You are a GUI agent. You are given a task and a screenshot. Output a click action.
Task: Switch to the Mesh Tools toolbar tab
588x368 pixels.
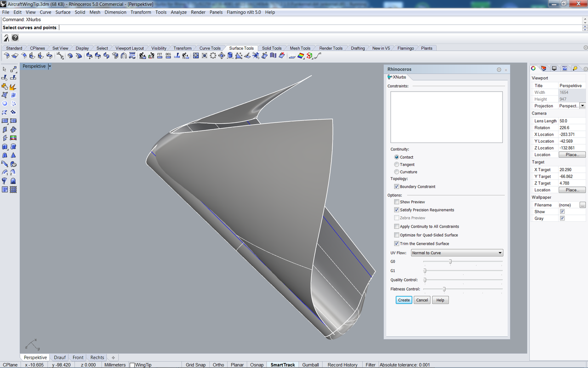pyautogui.click(x=300, y=48)
